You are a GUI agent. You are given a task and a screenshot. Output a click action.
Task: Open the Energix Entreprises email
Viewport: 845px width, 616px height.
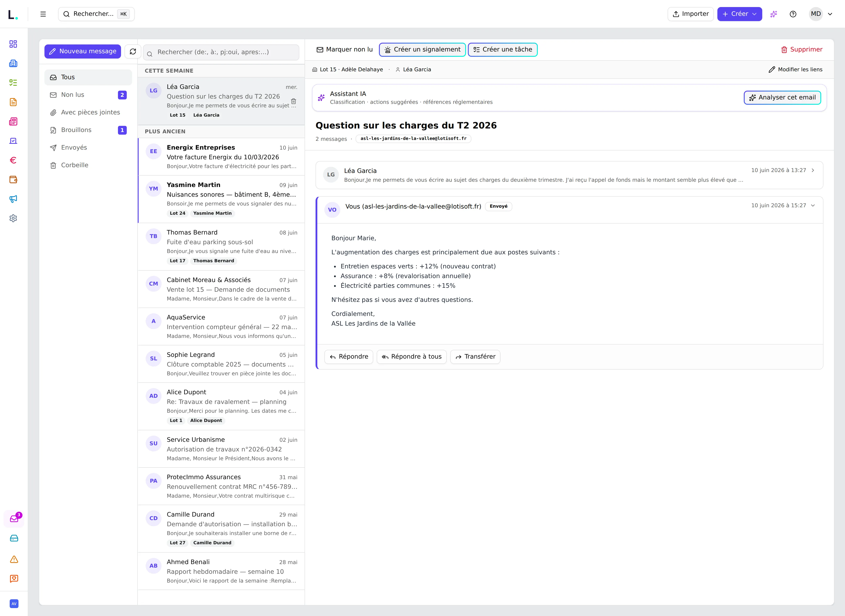(x=222, y=157)
